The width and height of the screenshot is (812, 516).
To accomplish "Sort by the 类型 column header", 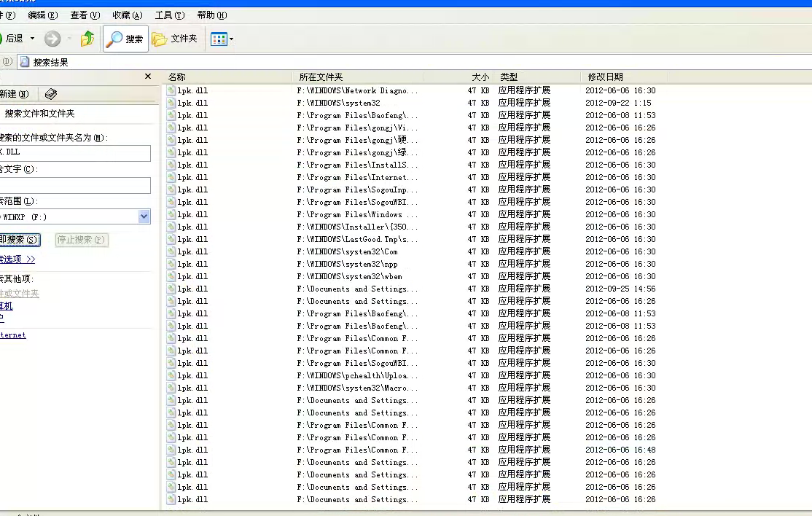I will point(537,77).
